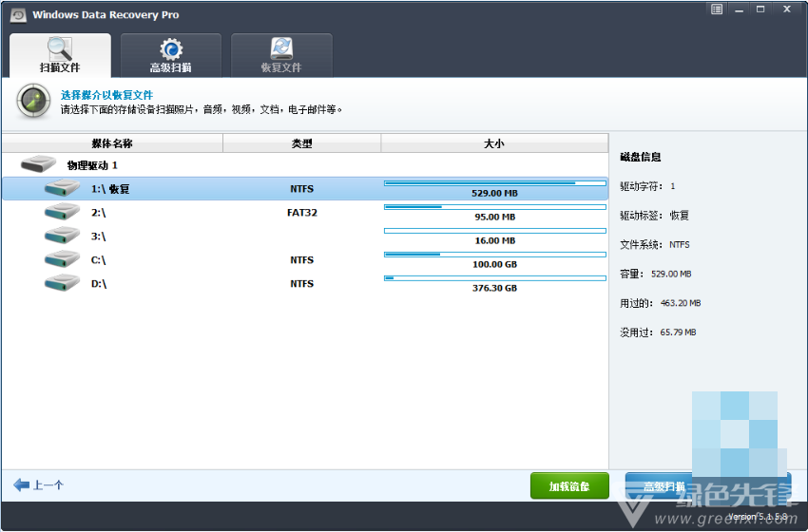Maximize the Windows Data Recovery Pro window
Image resolution: width=808 pixels, height=532 pixels.
pyautogui.click(x=760, y=9)
